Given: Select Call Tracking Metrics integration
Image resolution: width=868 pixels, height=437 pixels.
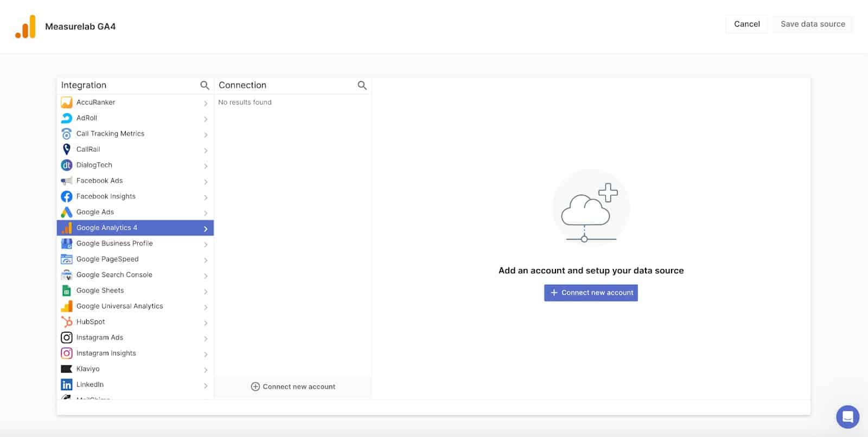Looking at the screenshot, I should (135, 134).
